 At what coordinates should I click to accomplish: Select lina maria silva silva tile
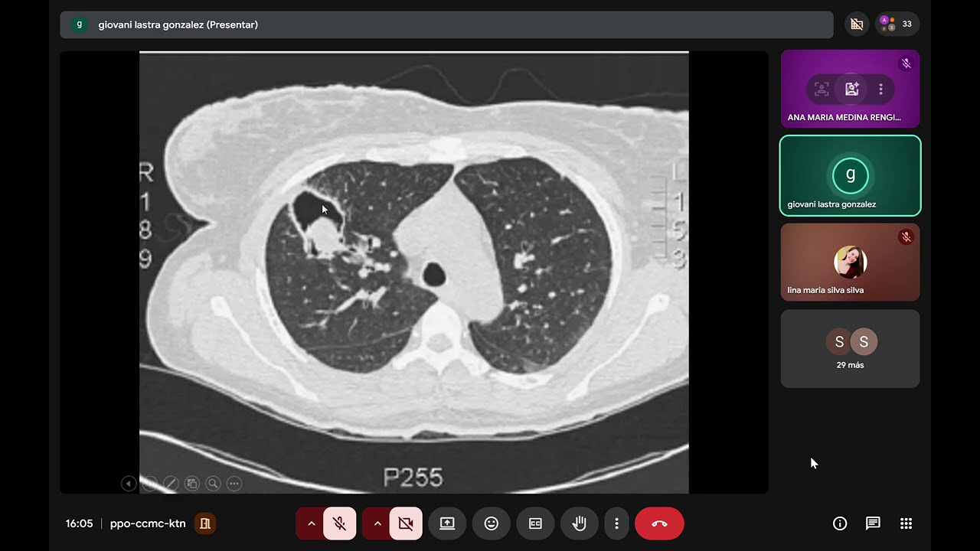click(850, 262)
